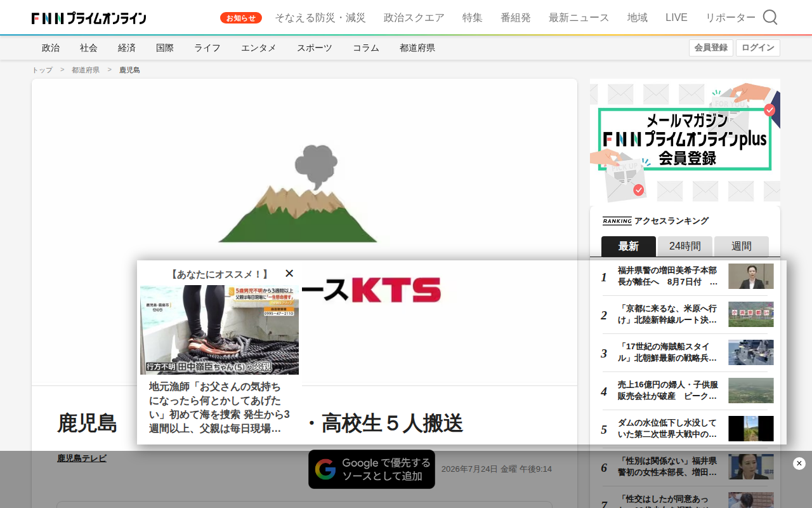Image resolution: width=812 pixels, height=508 pixels.
Task: Open recommended article photo of 田中嶺臣ちゃんの父親
Action: click(x=219, y=330)
